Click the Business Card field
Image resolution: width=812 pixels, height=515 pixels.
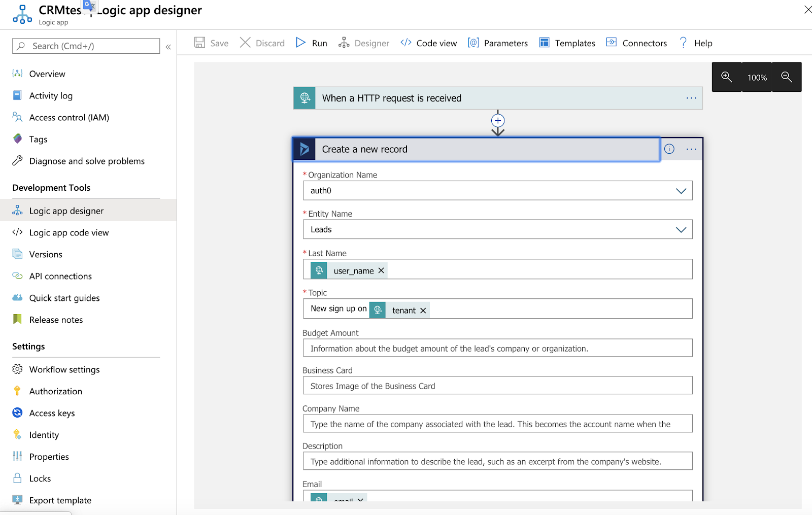(498, 386)
